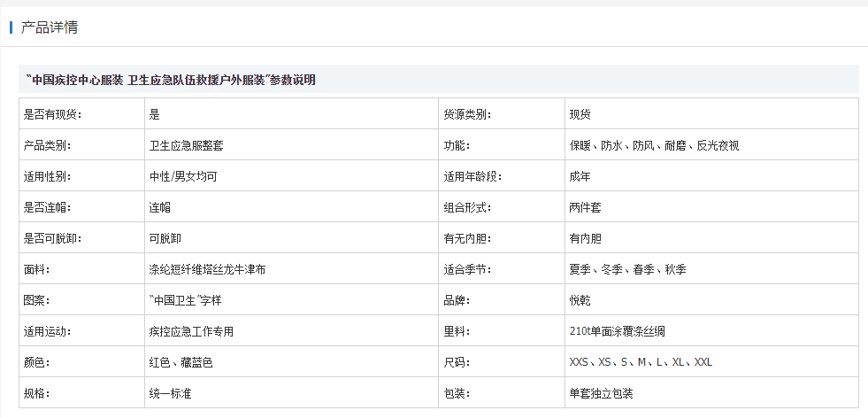Select the 保暖、防水、防风 function value
This screenshot has width=868, height=418.
[x=655, y=146]
